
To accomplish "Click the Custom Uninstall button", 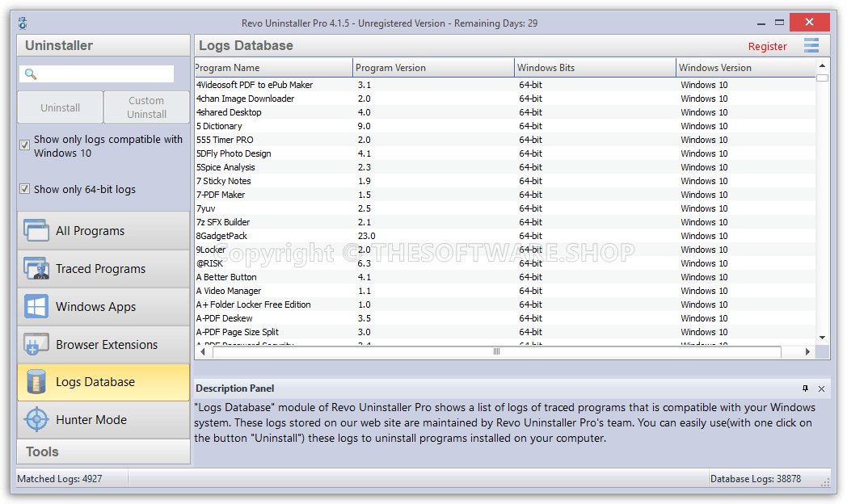I will (146, 107).
